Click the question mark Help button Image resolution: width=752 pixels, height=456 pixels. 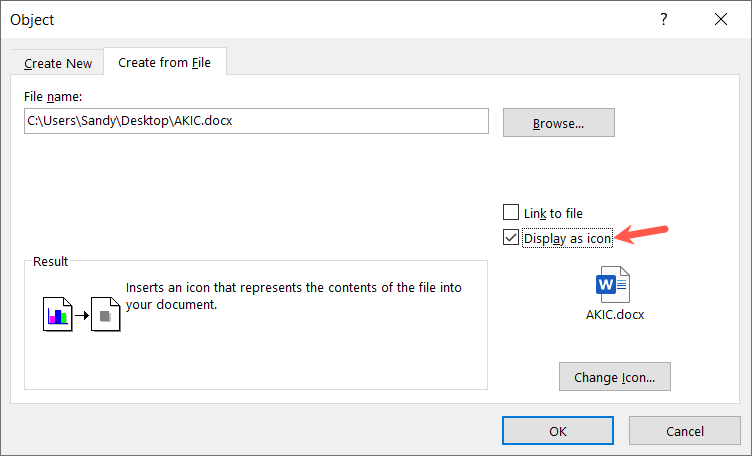(x=663, y=19)
